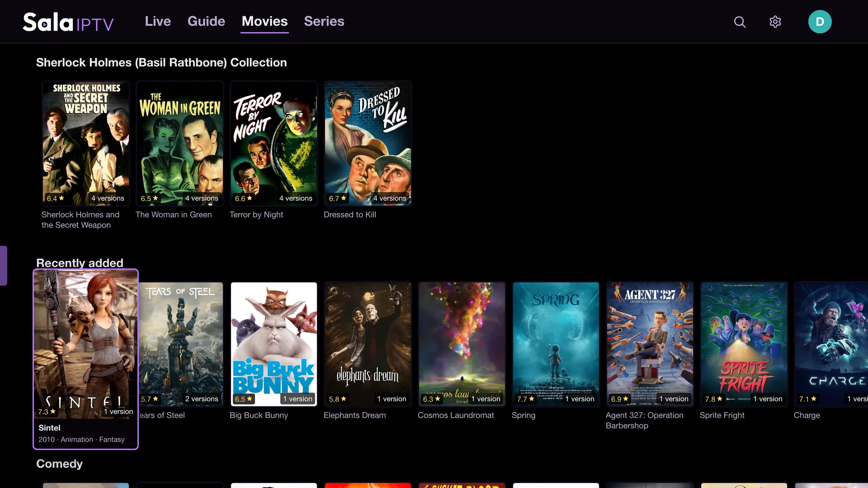The height and width of the screenshot is (488, 868).
Task: Open Agent 327 Operation Barbershop poster
Action: (x=650, y=344)
